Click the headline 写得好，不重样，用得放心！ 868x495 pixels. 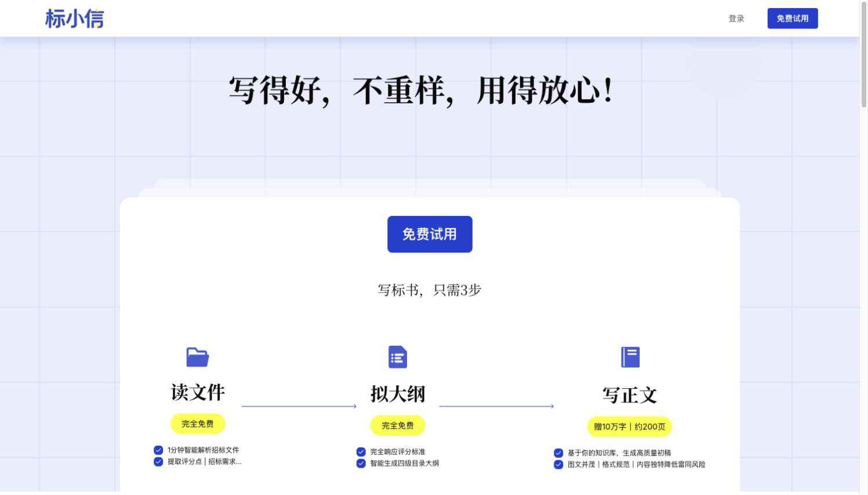pyautogui.click(x=422, y=91)
